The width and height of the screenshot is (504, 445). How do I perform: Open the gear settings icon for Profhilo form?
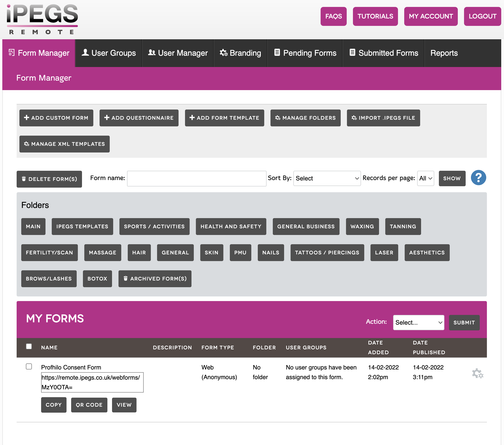tap(477, 373)
